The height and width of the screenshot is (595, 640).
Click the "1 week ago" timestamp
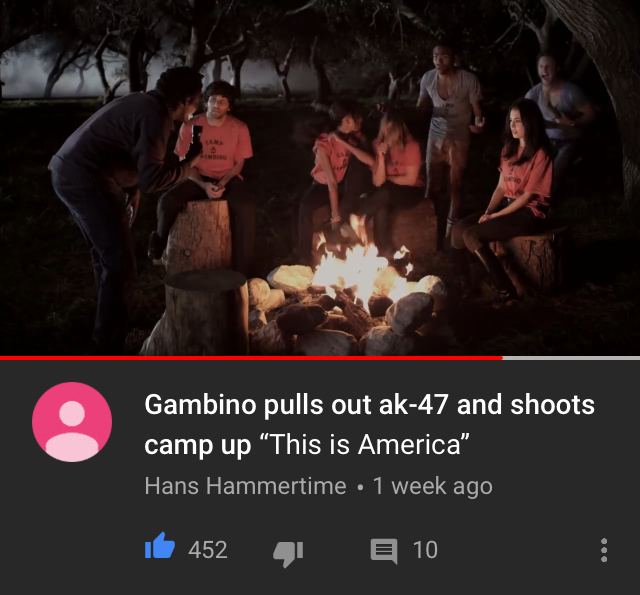coord(433,486)
